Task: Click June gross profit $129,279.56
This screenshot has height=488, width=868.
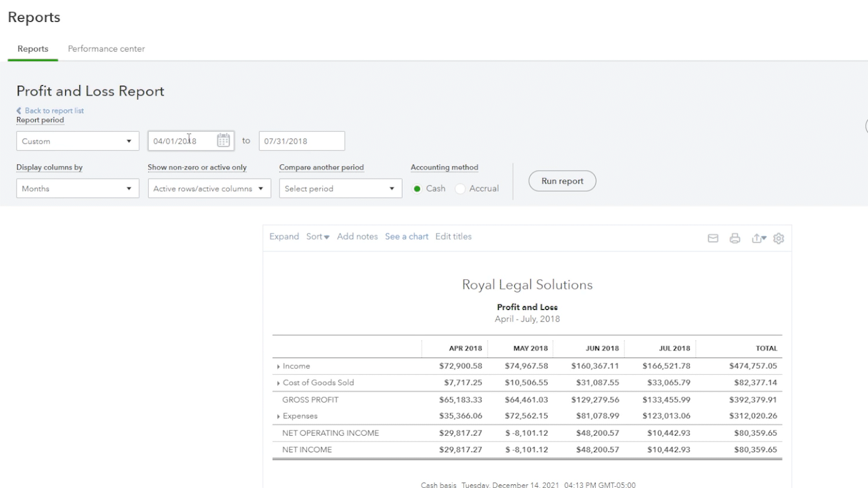Action: (595, 400)
